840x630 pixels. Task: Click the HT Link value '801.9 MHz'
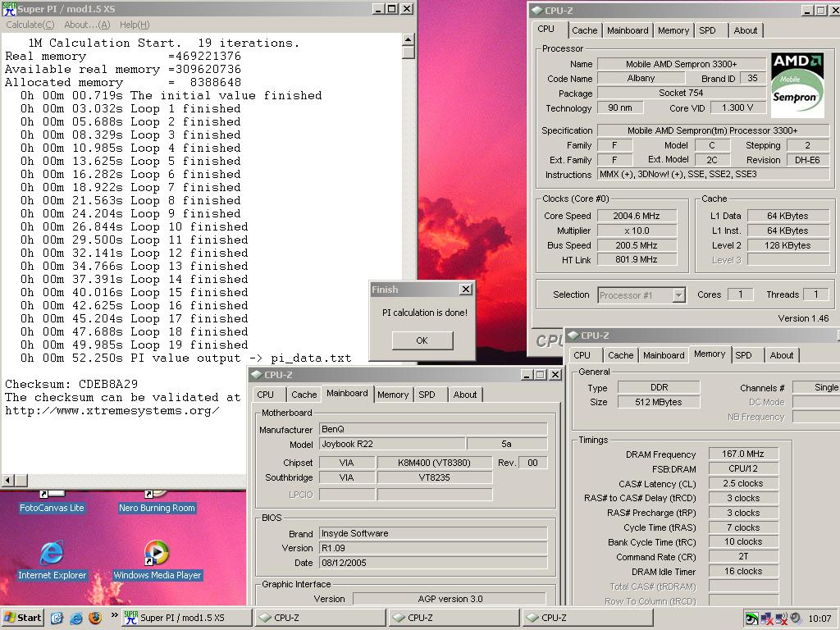click(x=637, y=259)
